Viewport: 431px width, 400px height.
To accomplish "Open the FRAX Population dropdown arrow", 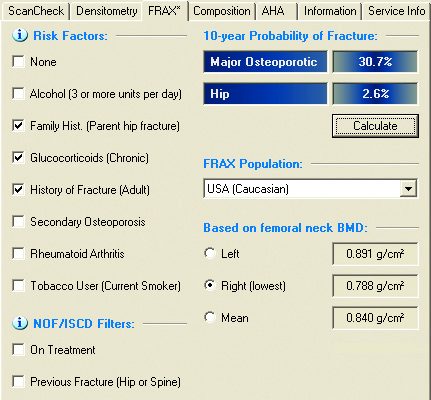I will [408, 189].
